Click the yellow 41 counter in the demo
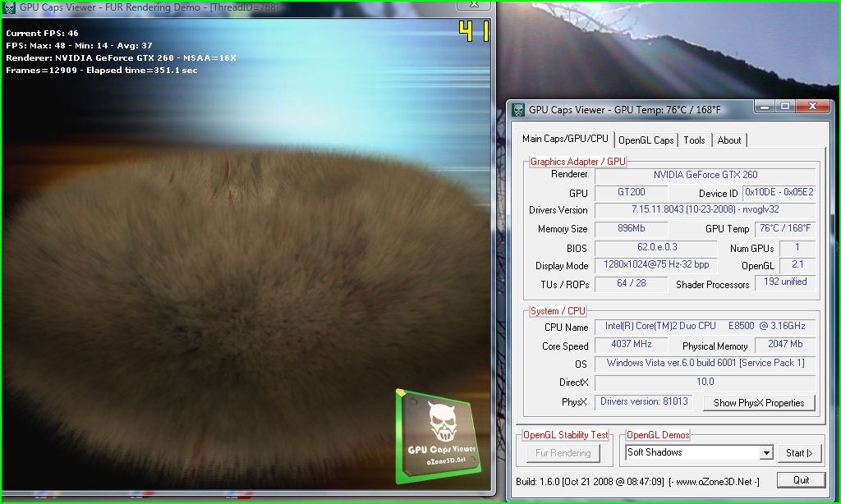This screenshot has height=504, width=841. point(474,32)
